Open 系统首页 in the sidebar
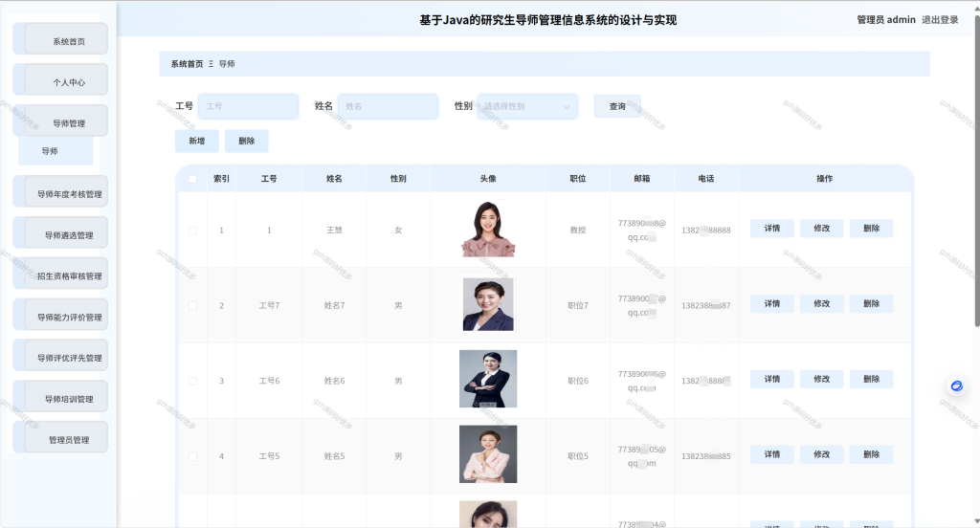This screenshot has height=528, width=980. (x=66, y=39)
